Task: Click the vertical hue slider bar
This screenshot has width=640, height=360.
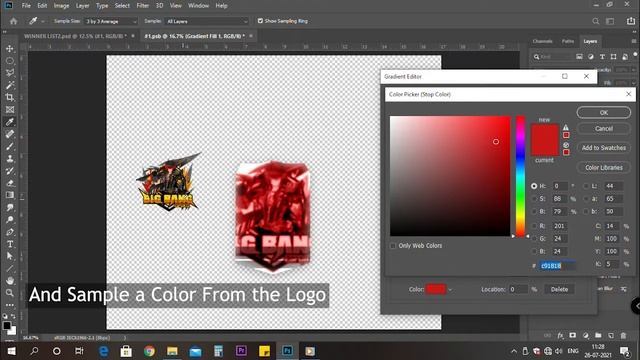Action: click(x=520, y=176)
